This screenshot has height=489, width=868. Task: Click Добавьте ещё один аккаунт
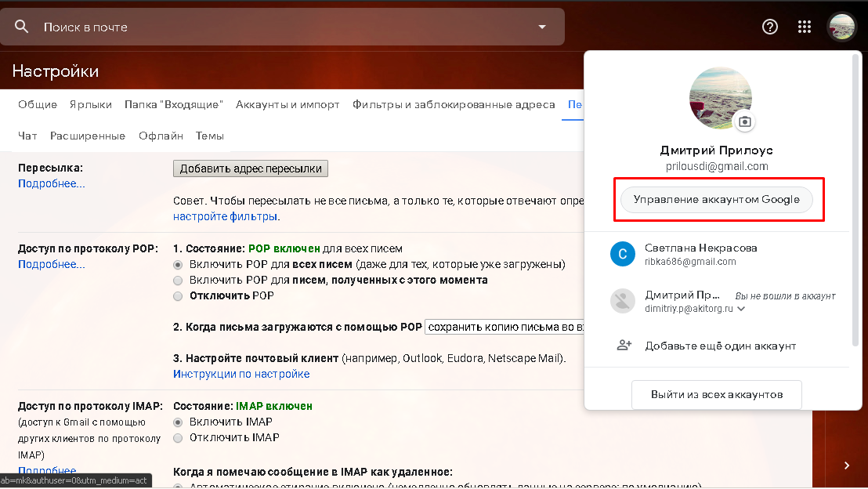[x=720, y=346]
